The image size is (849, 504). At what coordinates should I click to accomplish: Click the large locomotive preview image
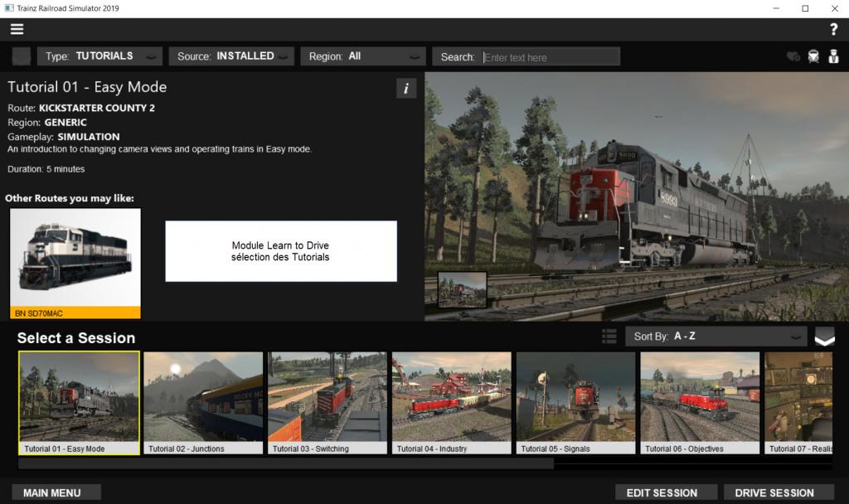click(637, 196)
